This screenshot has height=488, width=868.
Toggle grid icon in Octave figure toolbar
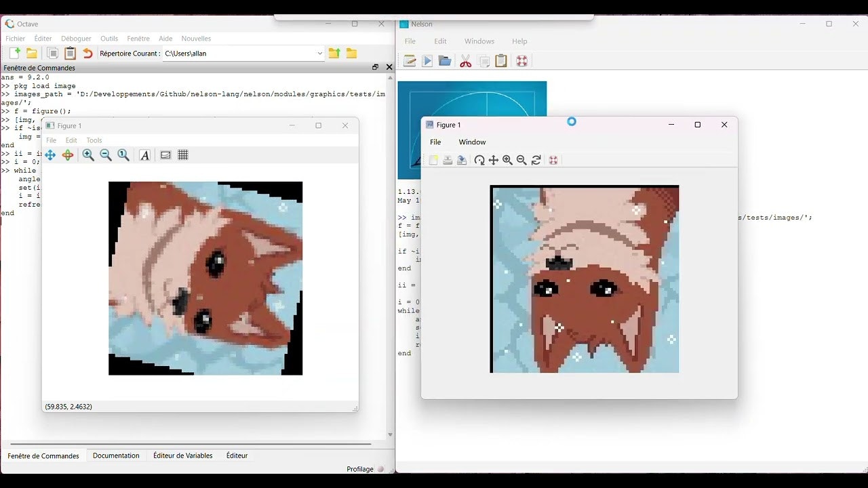pyautogui.click(x=183, y=155)
